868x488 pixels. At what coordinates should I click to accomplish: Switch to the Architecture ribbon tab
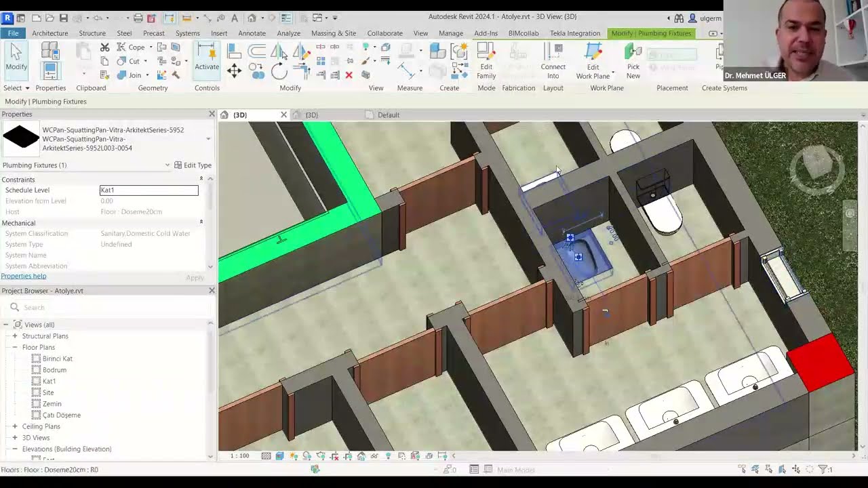50,33
